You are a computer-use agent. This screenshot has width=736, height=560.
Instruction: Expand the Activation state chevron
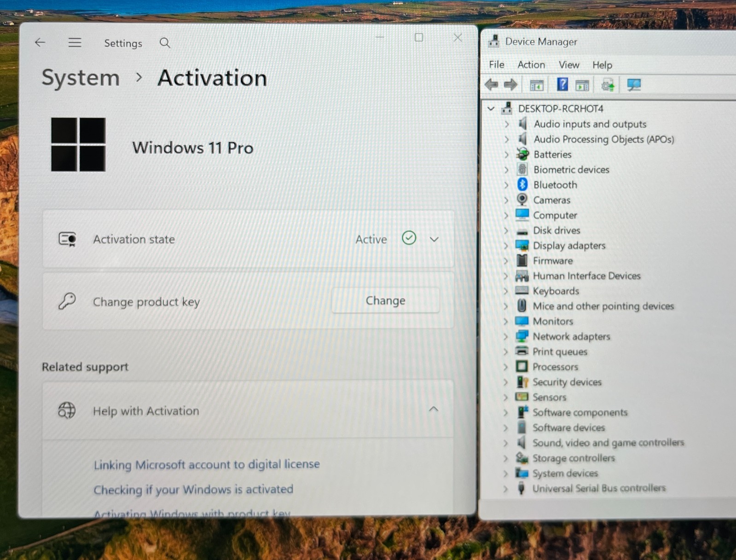(434, 239)
